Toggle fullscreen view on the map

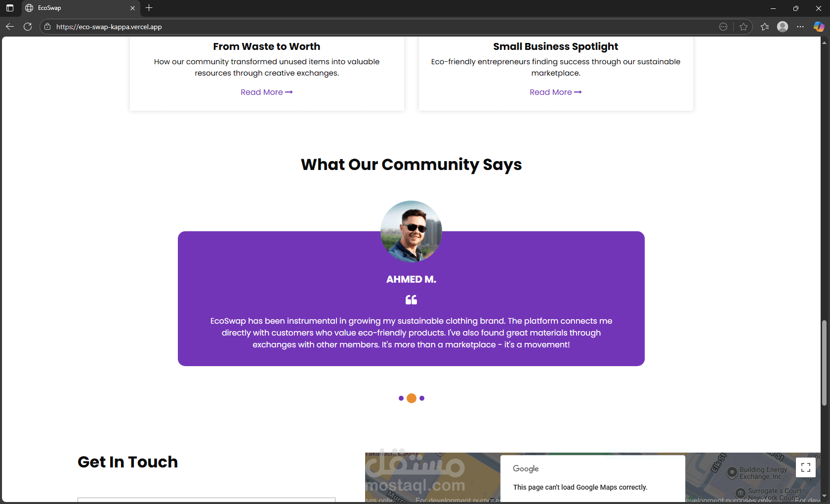coord(806,467)
